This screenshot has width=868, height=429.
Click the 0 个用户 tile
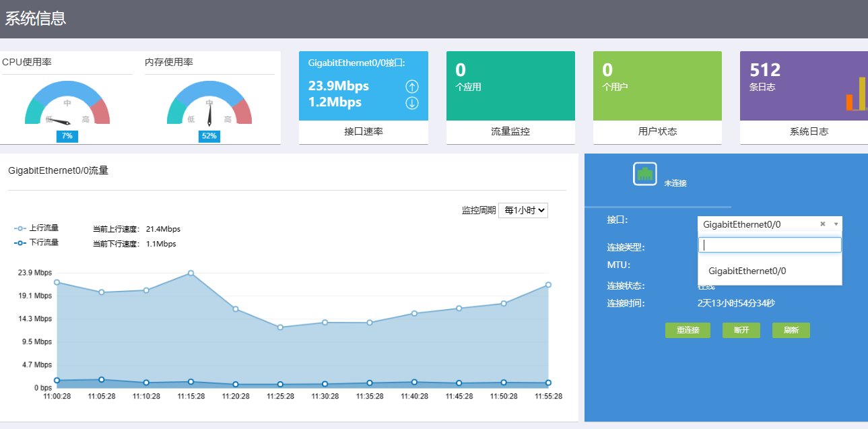(657, 86)
